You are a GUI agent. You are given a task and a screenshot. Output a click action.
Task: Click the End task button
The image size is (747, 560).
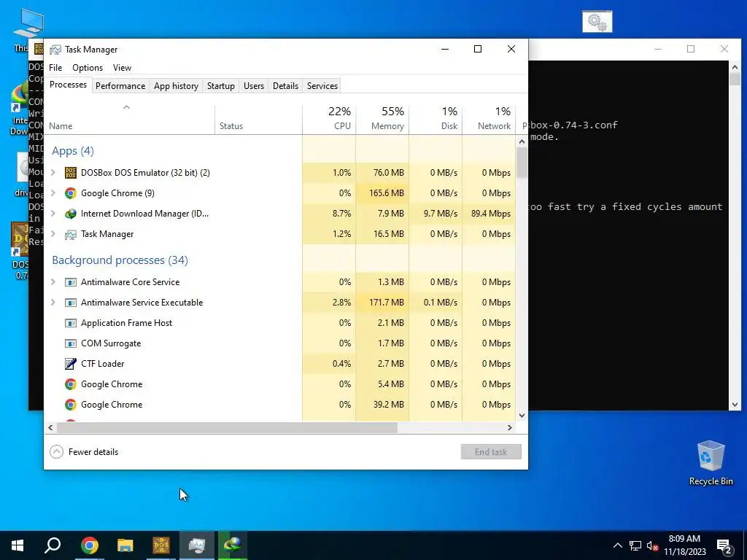pos(491,452)
